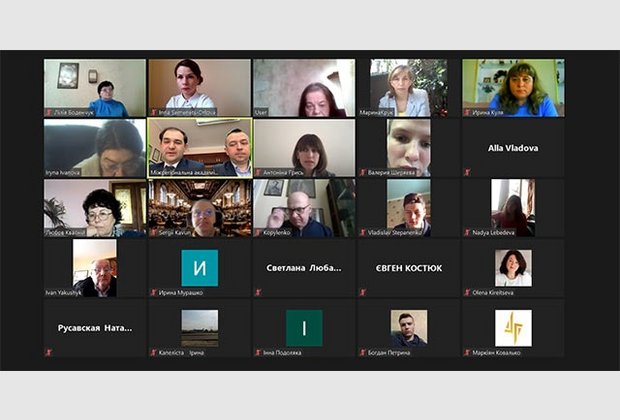Image resolution: width=620 pixels, height=420 pixels.
Task: Select the ЄВГЕН КОСТЮК name tile
Action: (x=409, y=268)
